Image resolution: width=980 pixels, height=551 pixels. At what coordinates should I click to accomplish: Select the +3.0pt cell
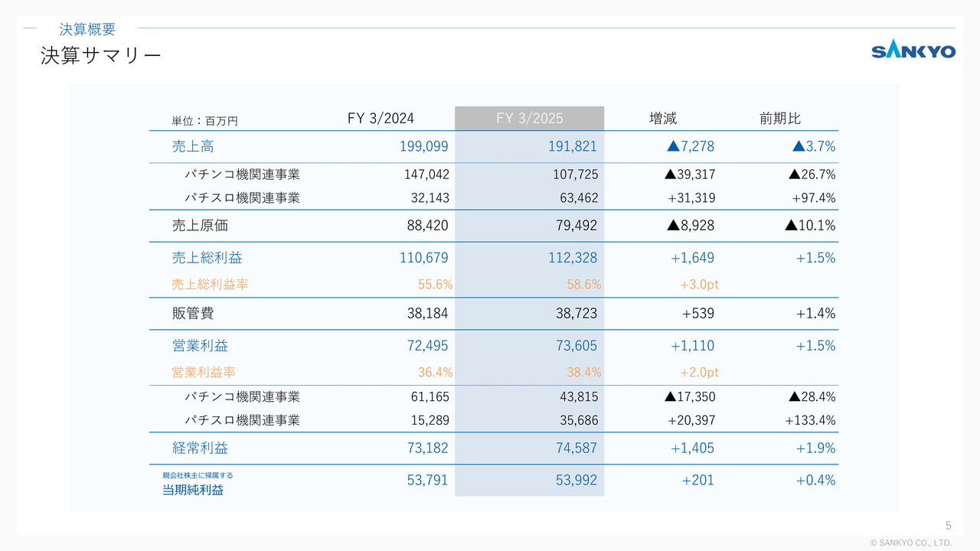tap(700, 285)
